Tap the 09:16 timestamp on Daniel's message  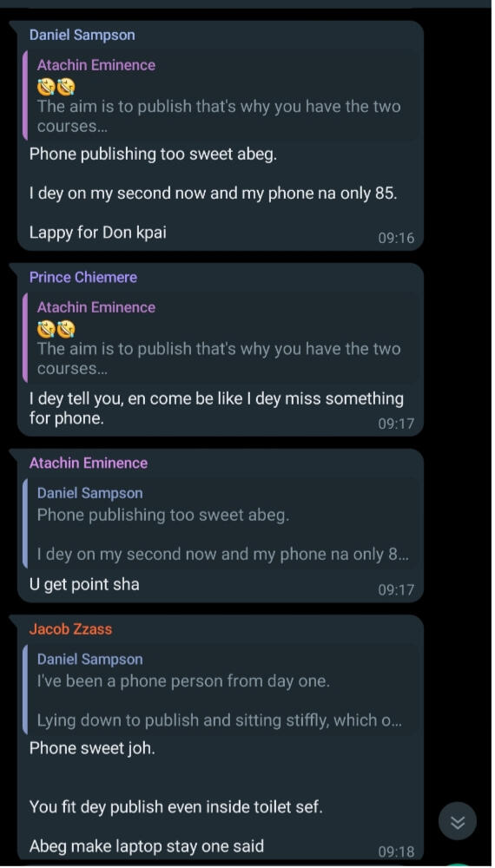pyautogui.click(x=396, y=238)
